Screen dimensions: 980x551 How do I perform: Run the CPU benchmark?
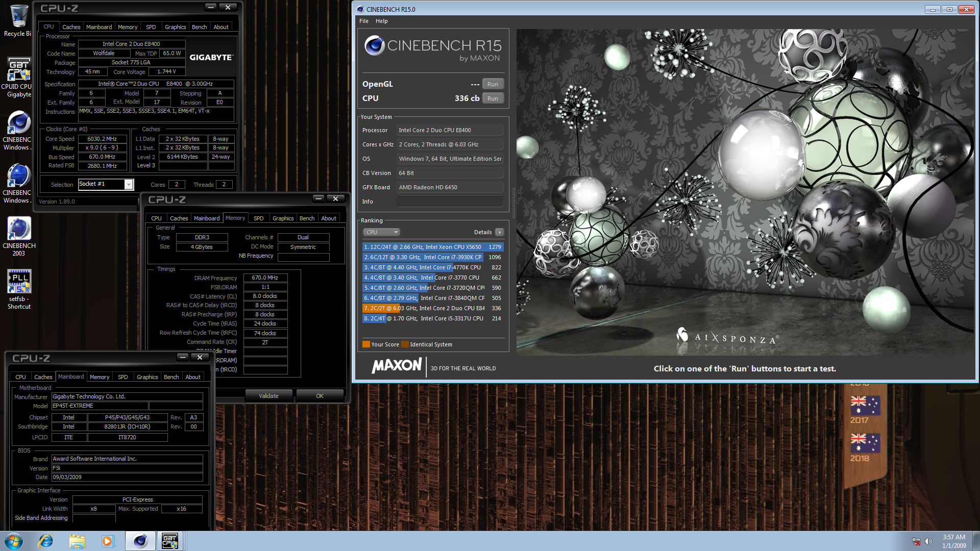pos(493,98)
